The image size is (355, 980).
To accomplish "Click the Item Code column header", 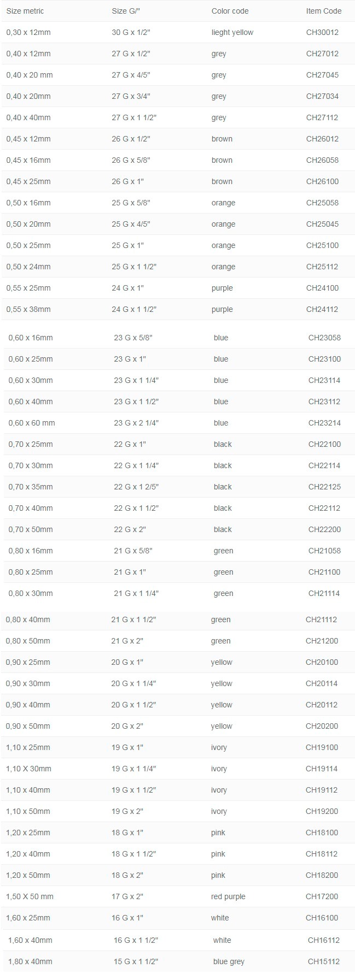I will (x=324, y=11).
